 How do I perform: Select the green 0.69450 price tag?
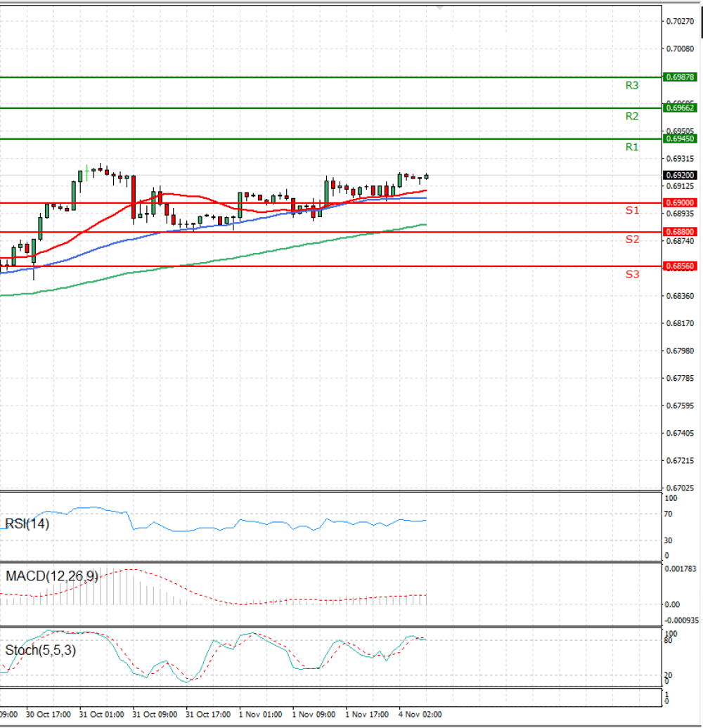(680, 139)
